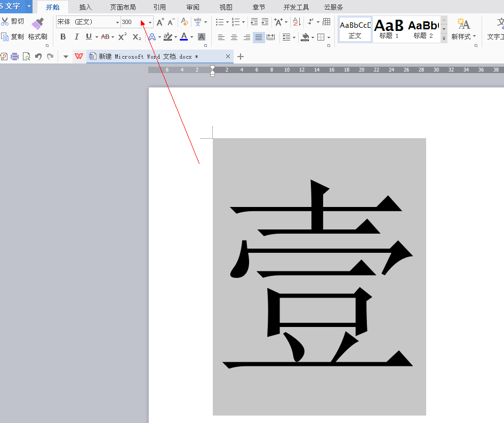Open the 审阅 ribbon tab

(x=193, y=7)
